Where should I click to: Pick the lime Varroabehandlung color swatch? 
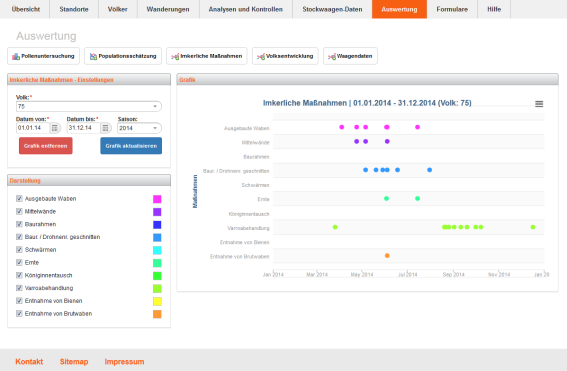(157, 289)
